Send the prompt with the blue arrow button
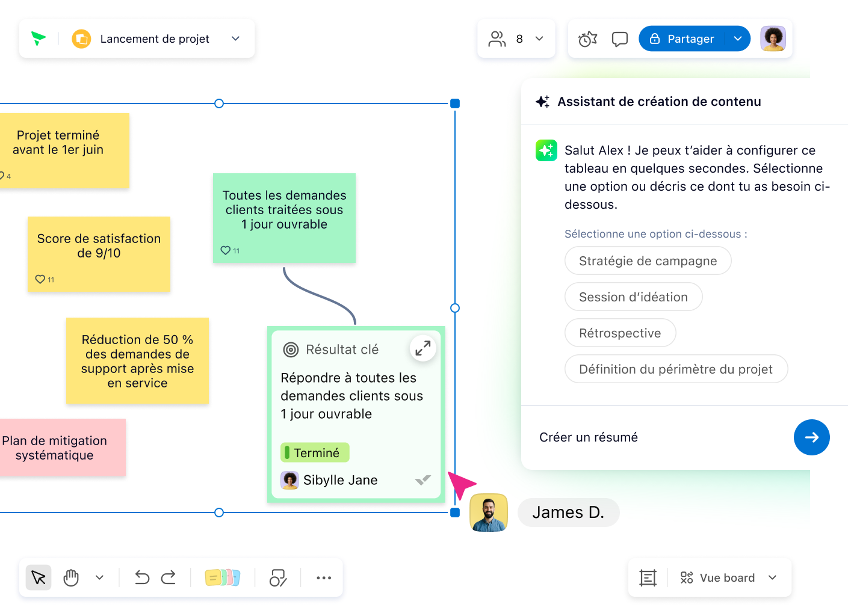 tap(811, 437)
